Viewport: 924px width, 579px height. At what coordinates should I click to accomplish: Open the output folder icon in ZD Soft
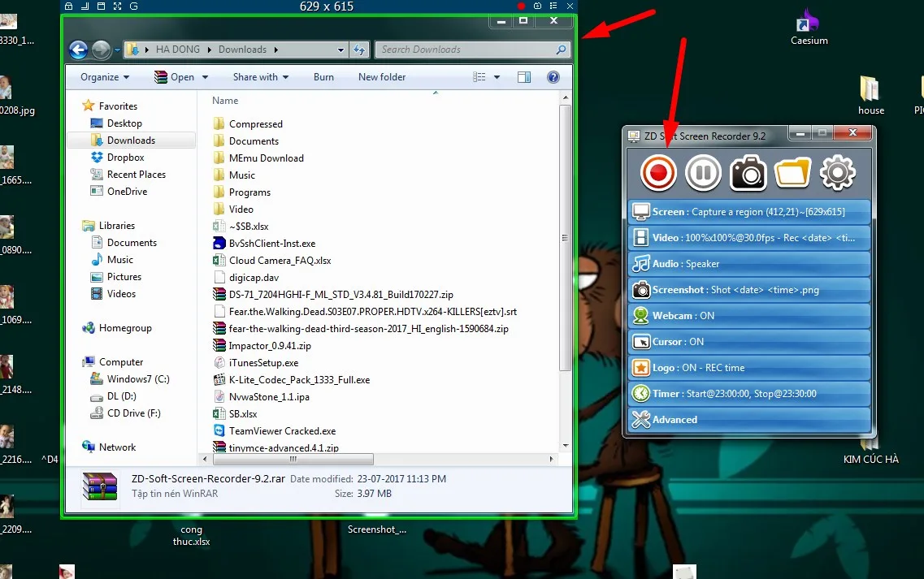click(x=792, y=173)
